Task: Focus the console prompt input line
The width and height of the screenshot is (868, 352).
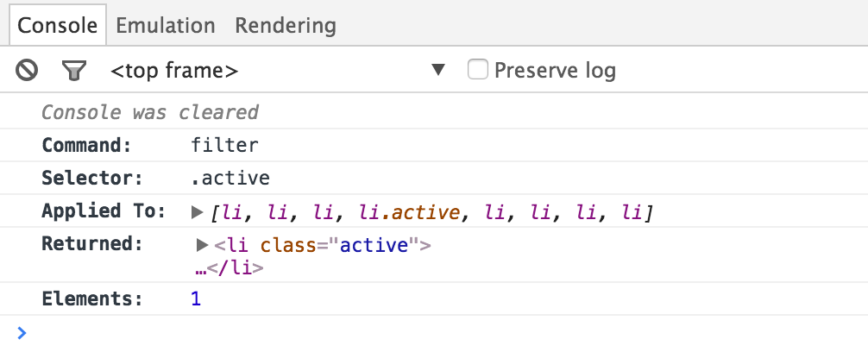Action: point(431,333)
